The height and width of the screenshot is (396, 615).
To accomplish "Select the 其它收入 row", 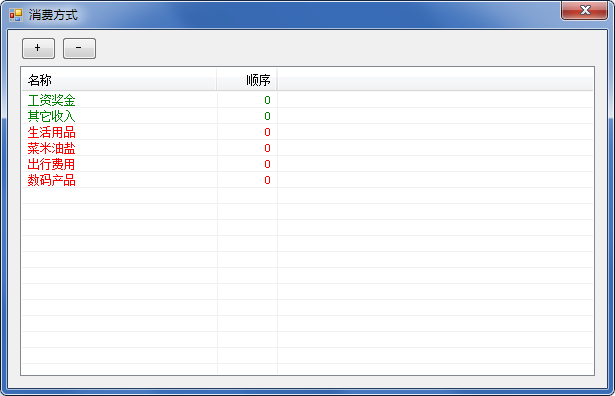I will click(307, 116).
